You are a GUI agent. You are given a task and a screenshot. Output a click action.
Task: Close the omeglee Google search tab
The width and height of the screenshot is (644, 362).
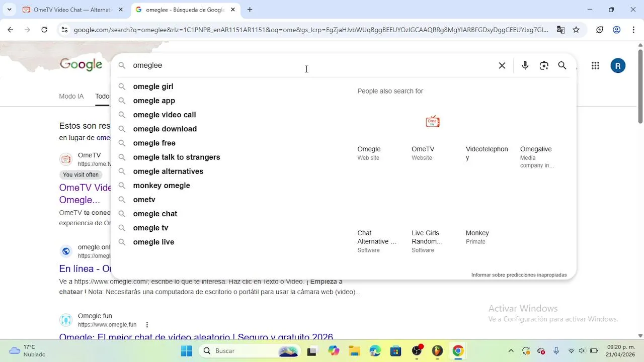pyautogui.click(x=233, y=10)
